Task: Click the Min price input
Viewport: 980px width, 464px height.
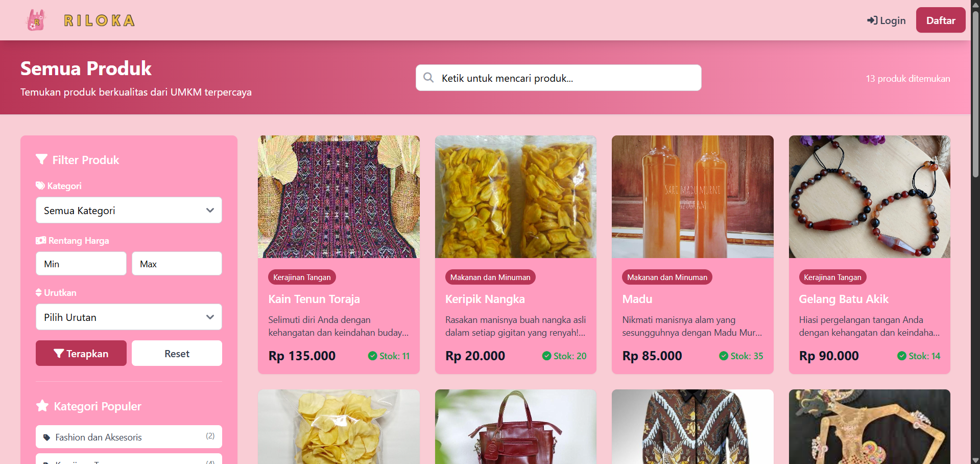Action: tap(81, 264)
